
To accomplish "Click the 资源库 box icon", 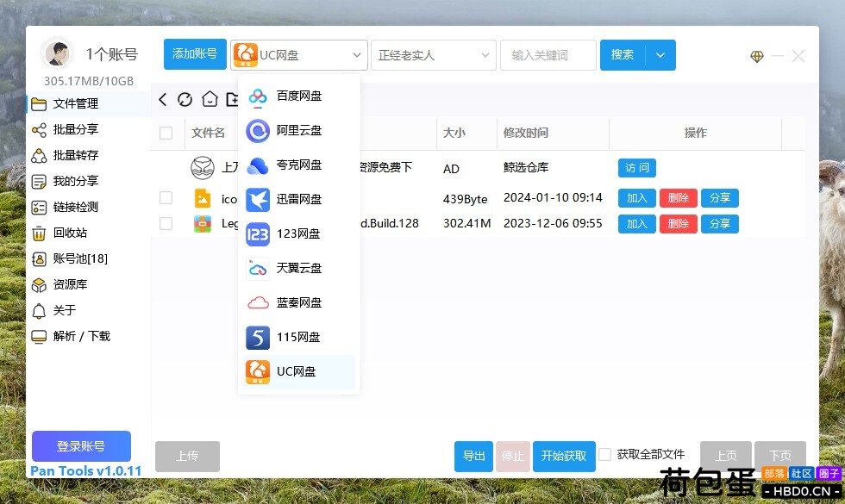I will (39, 285).
